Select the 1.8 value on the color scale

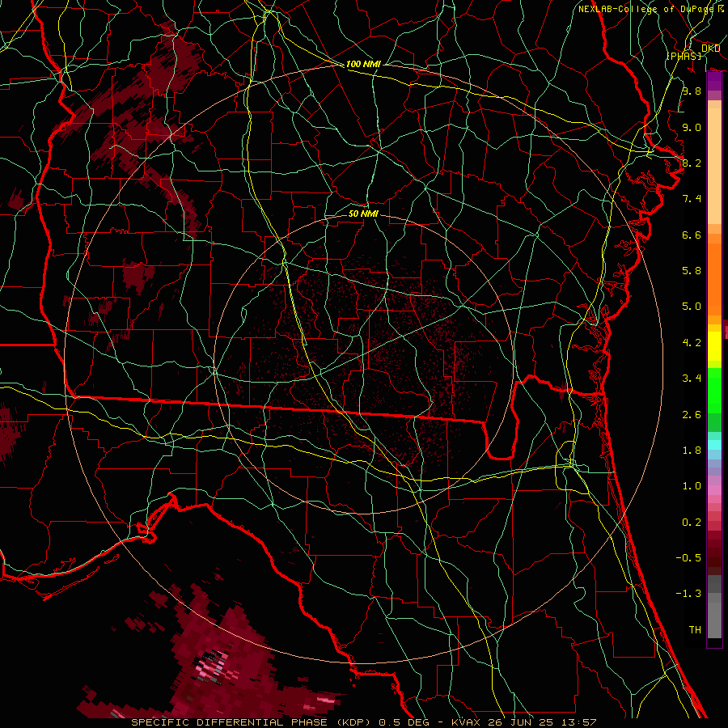692,451
